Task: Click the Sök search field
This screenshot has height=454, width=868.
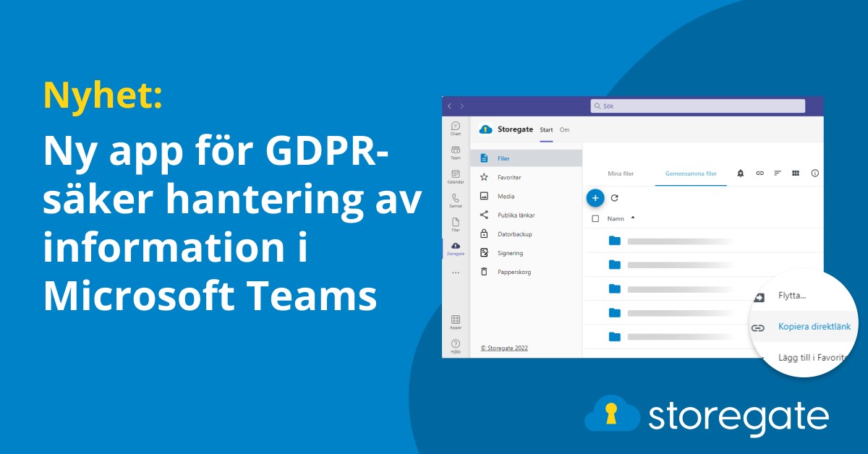Action: [x=698, y=106]
